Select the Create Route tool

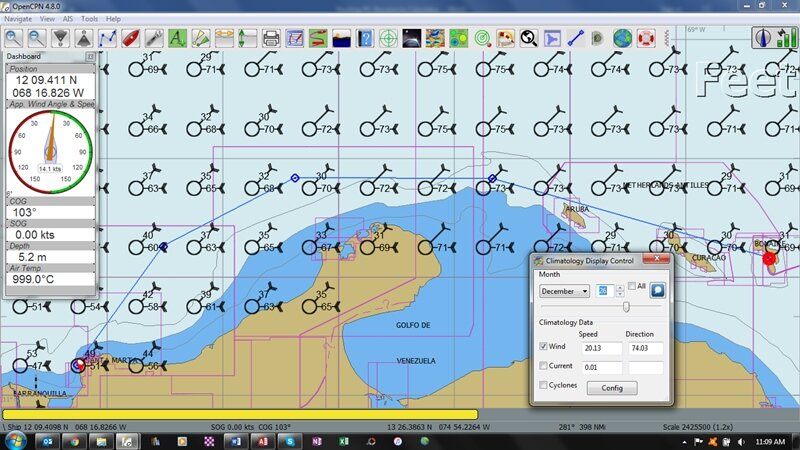(108, 38)
